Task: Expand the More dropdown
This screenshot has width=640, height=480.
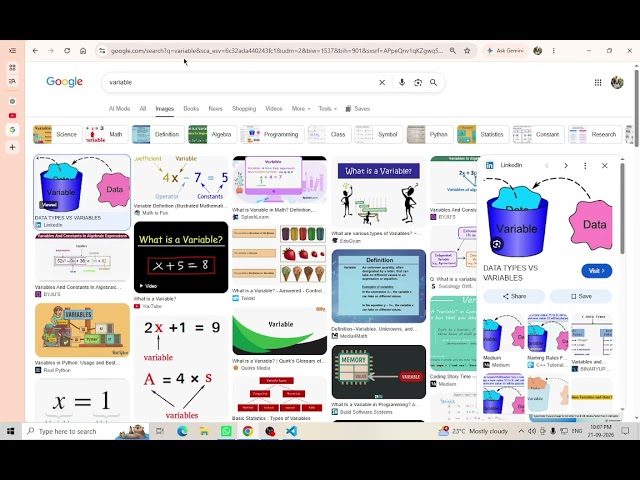Action: (x=301, y=109)
